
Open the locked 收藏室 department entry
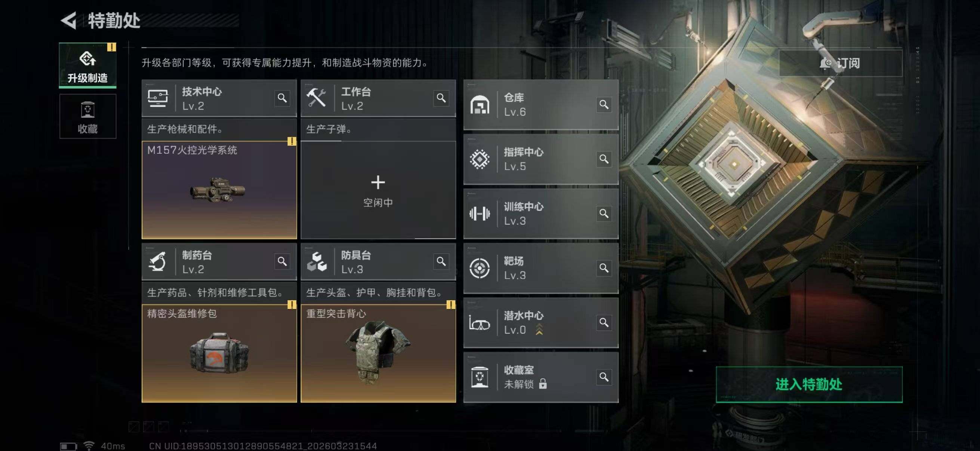[540, 377]
